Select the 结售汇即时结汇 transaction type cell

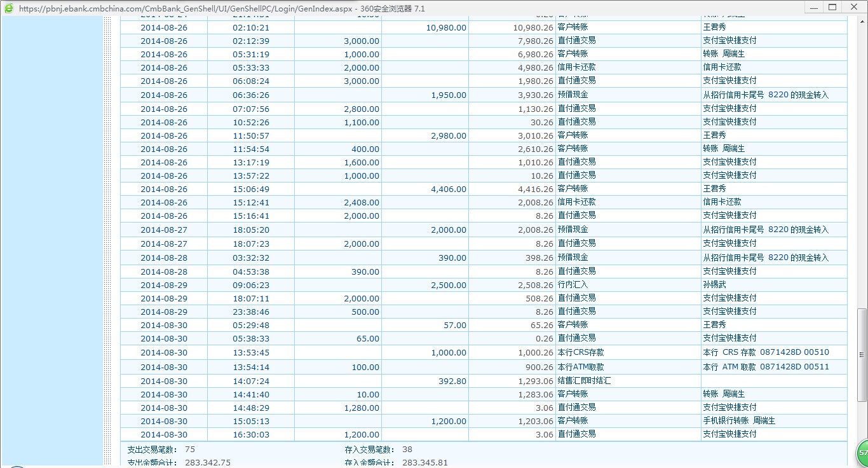point(584,381)
